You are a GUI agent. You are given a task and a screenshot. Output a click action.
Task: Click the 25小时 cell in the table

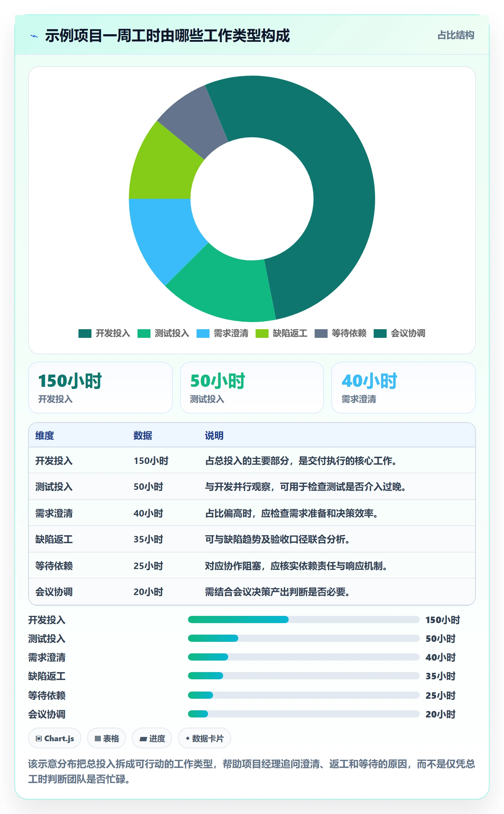148,566
